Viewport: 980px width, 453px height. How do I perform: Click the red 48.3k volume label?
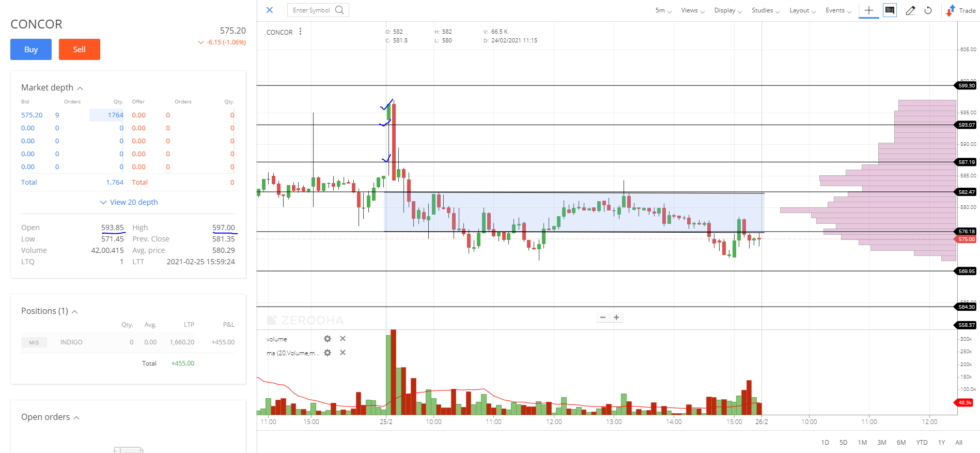point(964,402)
